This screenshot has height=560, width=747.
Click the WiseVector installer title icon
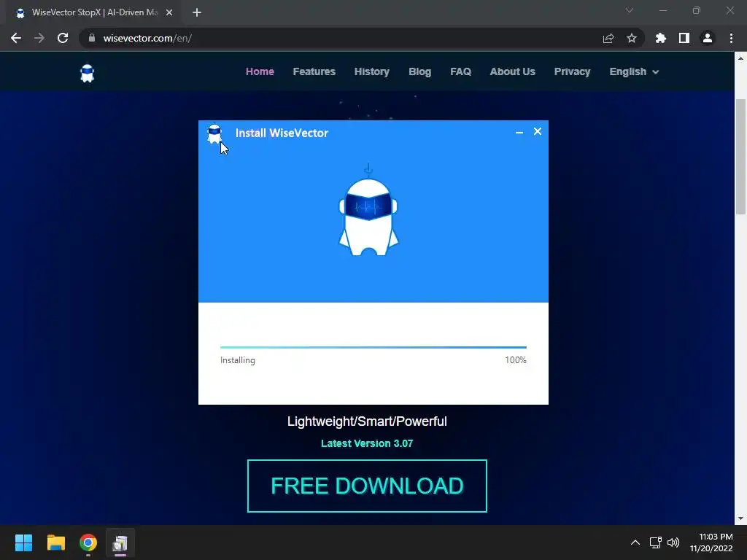214,134
